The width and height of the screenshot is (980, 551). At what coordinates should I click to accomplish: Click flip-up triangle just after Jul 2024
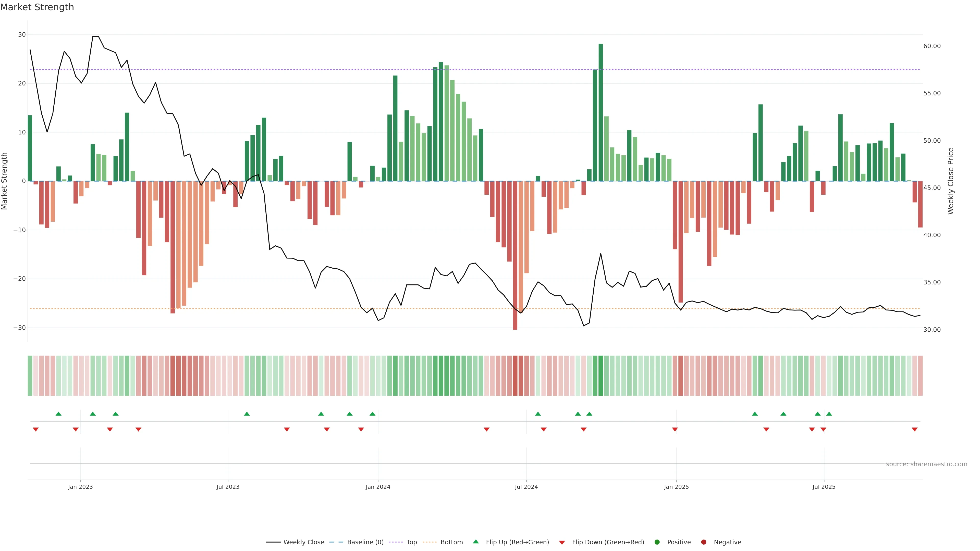(x=538, y=414)
